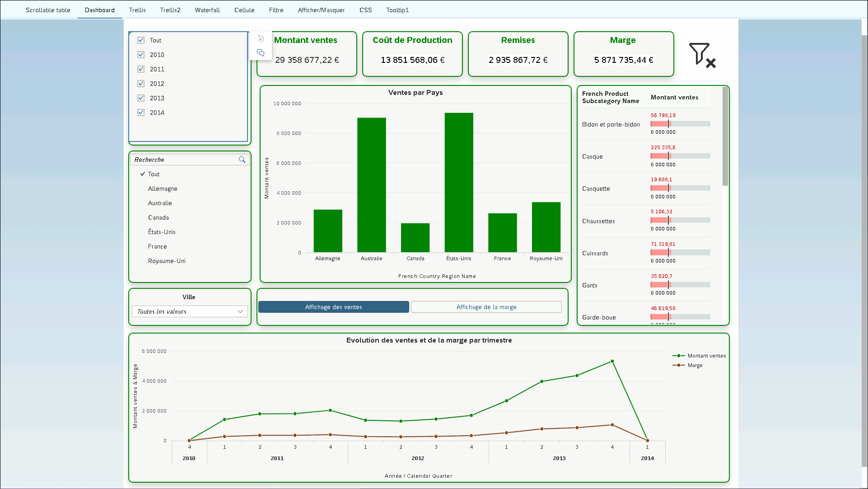Click the Affichage des ventes button
Image resolution: width=868 pixels, height=489 pixels.
[334, 307]
